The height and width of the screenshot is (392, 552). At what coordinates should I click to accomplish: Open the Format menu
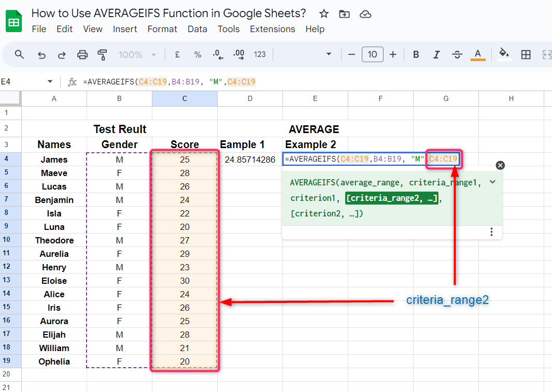pyautogui.click(x=162, y=29)
